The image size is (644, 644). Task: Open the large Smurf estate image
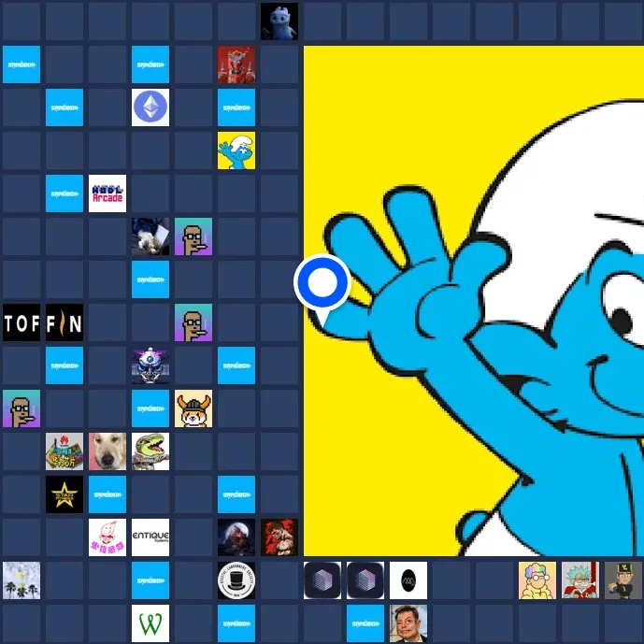click(x=474, y=301)
